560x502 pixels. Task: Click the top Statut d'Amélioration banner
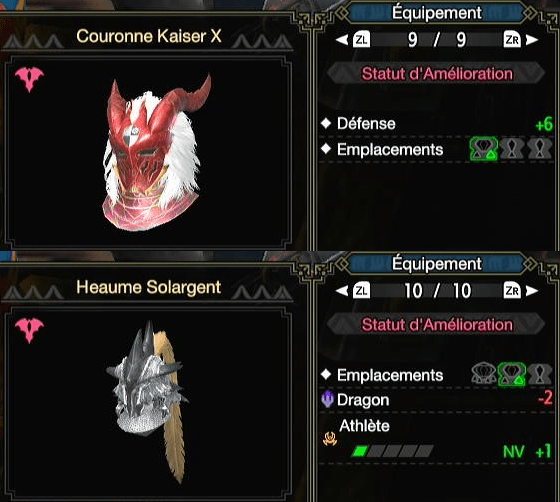[436, 74]
